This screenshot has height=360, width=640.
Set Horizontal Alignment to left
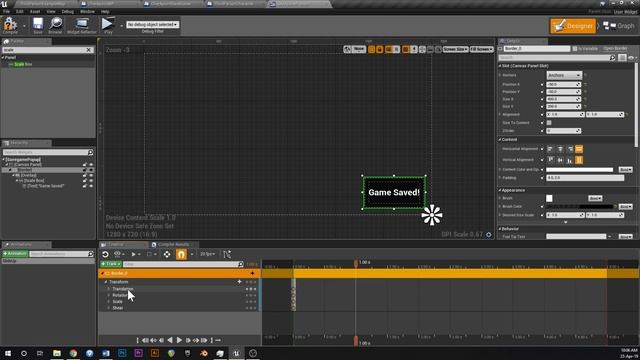click(x=550, y=149)
